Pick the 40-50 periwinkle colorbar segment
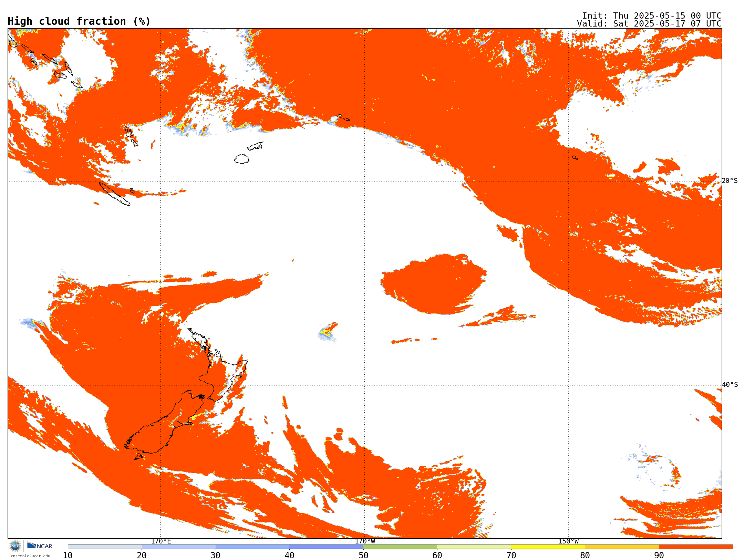 tap(327, 547)
